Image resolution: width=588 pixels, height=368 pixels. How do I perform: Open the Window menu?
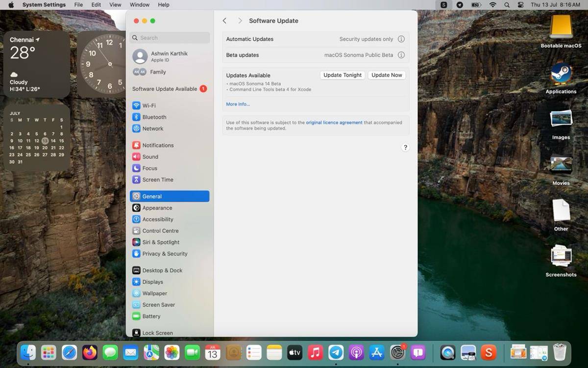(139, 4)
